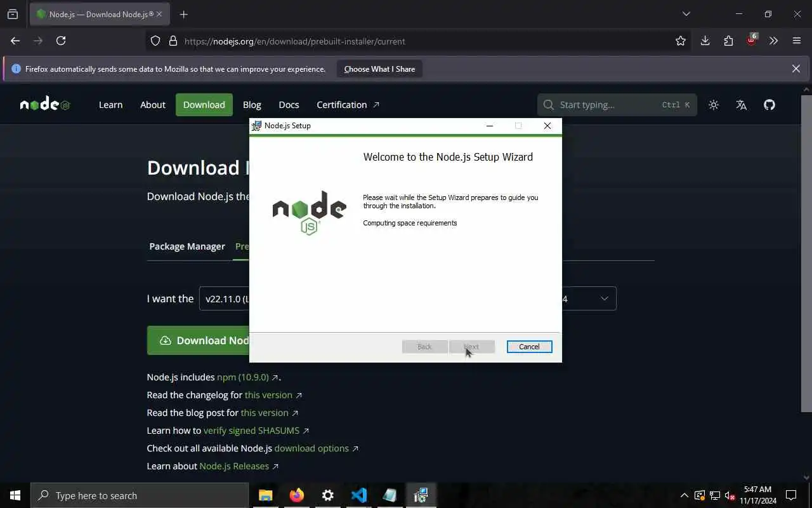This screenshot has width=812, height=508.
Task: Open a new browser tab
Action: 183,14
